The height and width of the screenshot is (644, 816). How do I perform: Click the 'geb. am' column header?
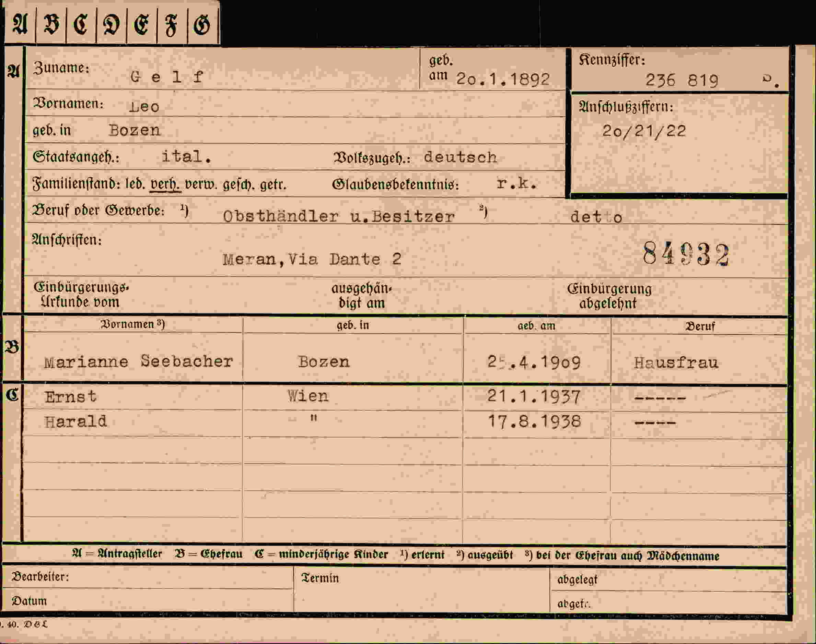536,326
